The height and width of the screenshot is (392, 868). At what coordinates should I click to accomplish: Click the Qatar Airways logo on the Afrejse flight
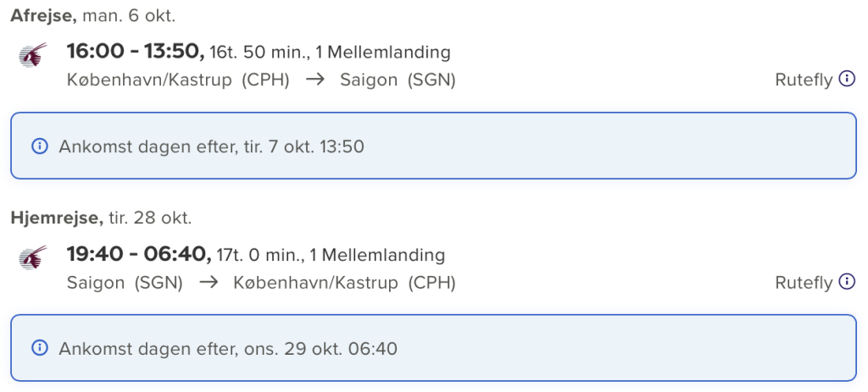pyautogui.click(x=33, y=55)
